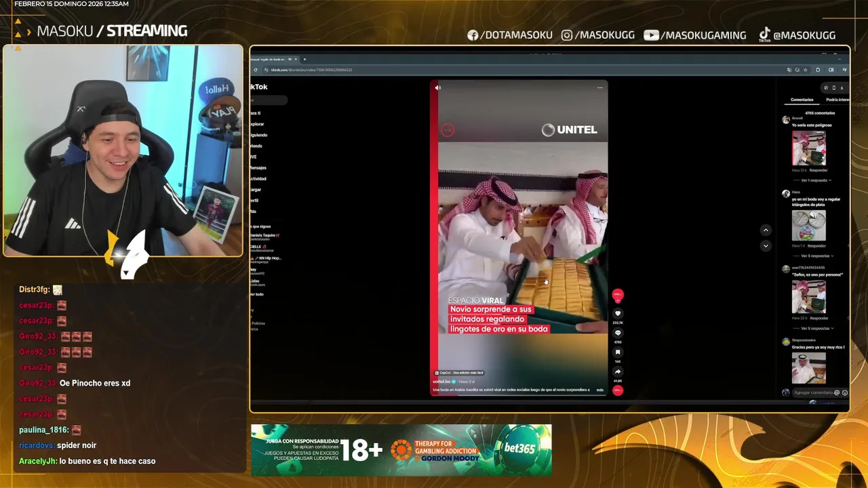Open LIVE in TikTok sidebar
The image size is (868, 488).
click(253, 157)
